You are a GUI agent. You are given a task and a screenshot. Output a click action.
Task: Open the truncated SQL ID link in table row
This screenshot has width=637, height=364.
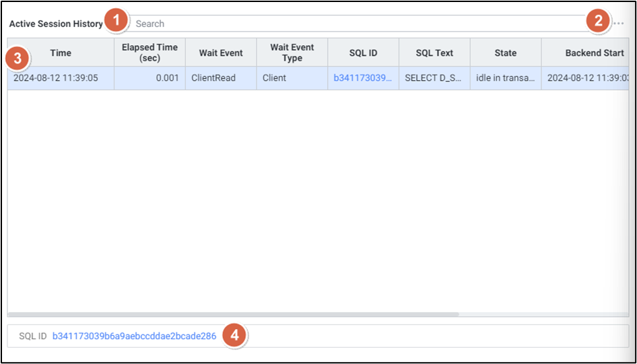363,78
